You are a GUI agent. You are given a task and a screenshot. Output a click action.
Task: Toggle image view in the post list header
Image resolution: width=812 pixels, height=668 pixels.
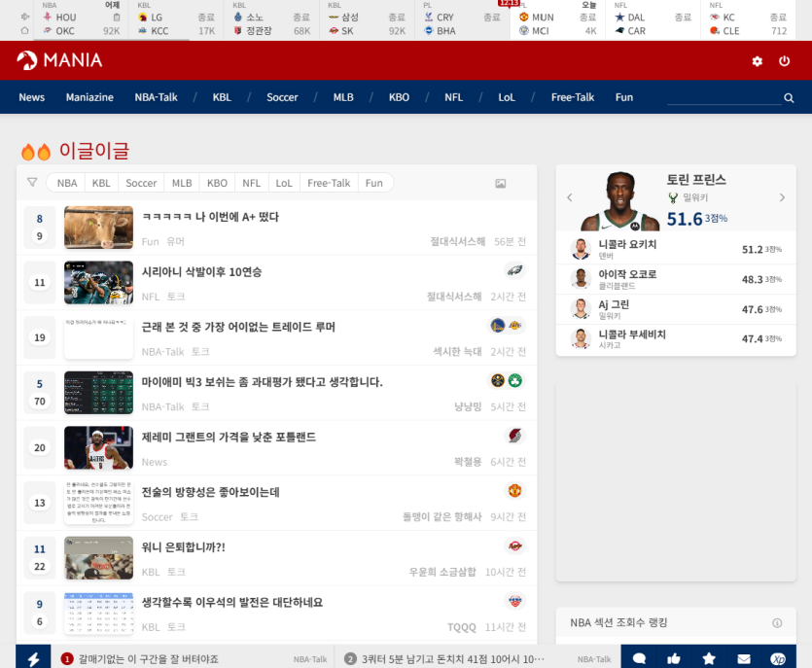501,183
